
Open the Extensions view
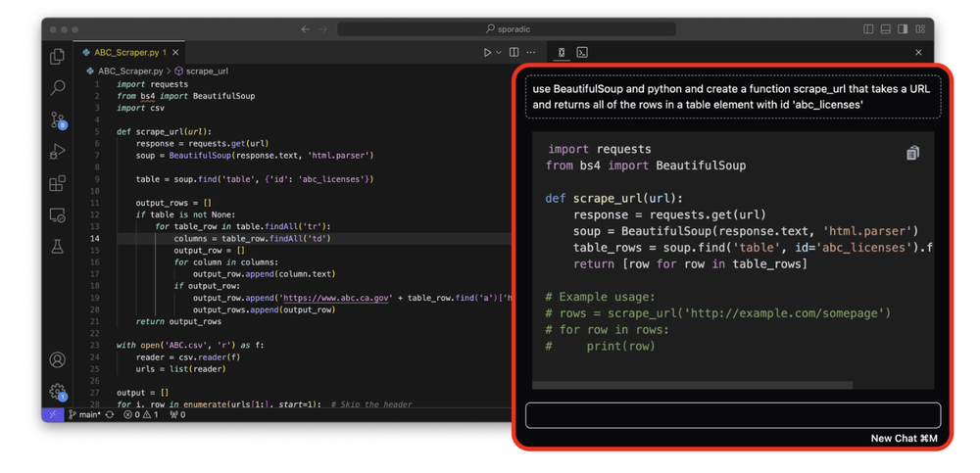click(57, 183)
